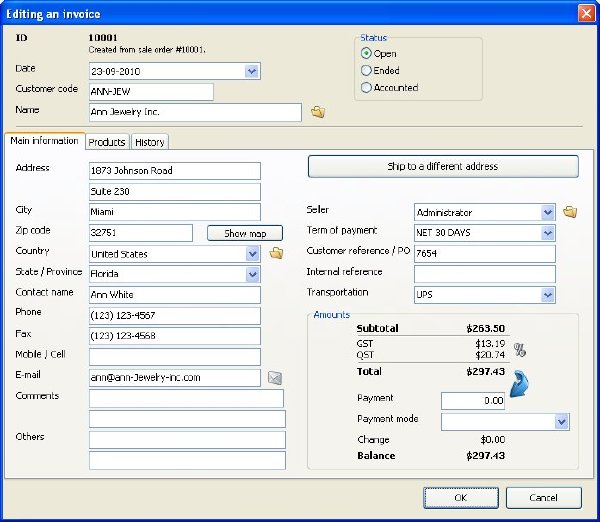Click the Customer reference / PO field
This screenshot has width=600, height=522.
485,254
